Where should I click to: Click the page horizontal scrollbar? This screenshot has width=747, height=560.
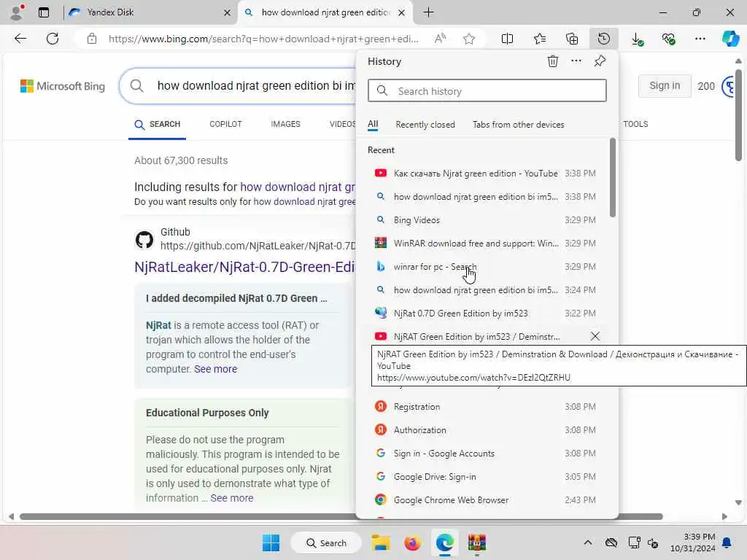(341, 517)
